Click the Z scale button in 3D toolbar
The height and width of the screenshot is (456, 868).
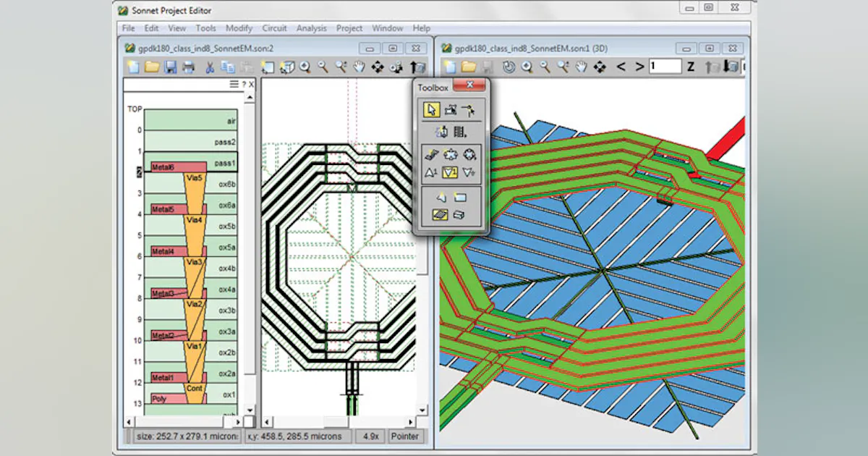(x=691, y=67)
